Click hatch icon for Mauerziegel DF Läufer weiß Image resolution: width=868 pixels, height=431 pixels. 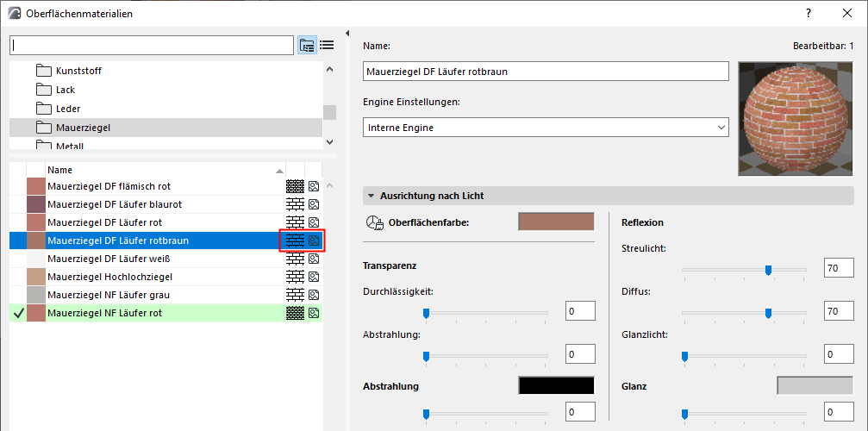(x=296, y=259)
